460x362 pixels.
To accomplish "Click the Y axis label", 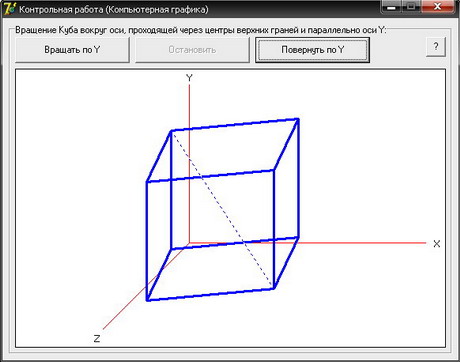I will click(x=189, y=78).
